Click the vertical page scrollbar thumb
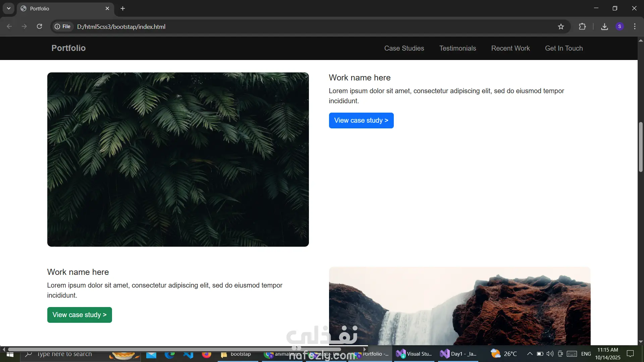This screenshot has width=644, height=362. (x=641, y=147)
